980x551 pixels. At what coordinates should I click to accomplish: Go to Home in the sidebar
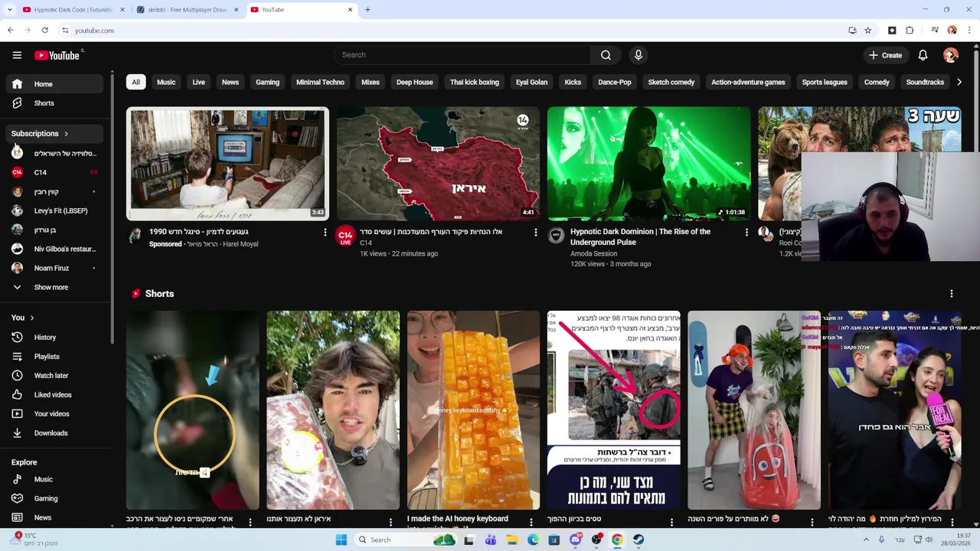pos(54,84)
